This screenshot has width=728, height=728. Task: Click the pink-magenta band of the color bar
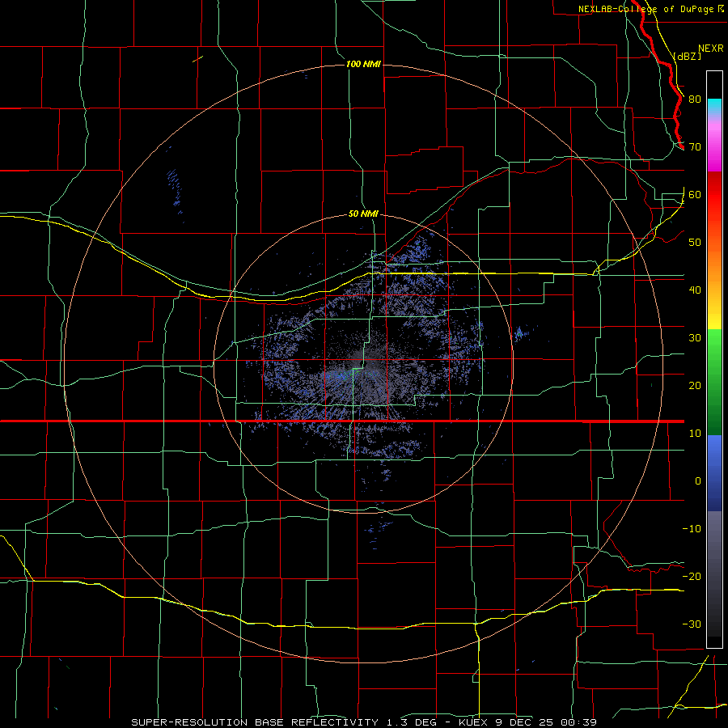tap(714, 144)
